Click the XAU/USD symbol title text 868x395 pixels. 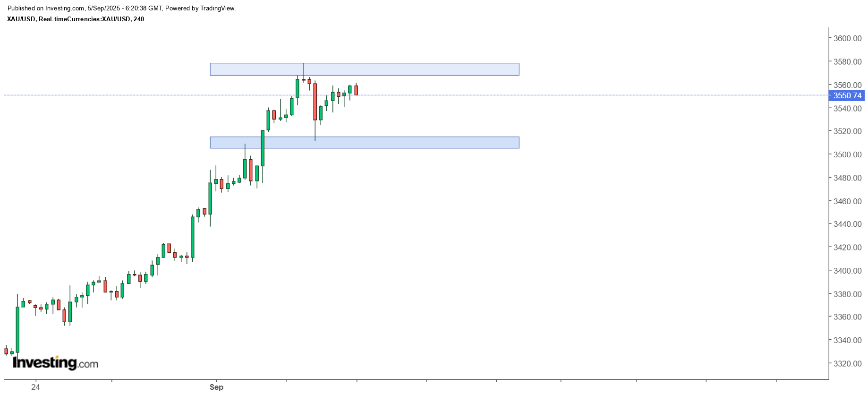(x=76, y=19)
